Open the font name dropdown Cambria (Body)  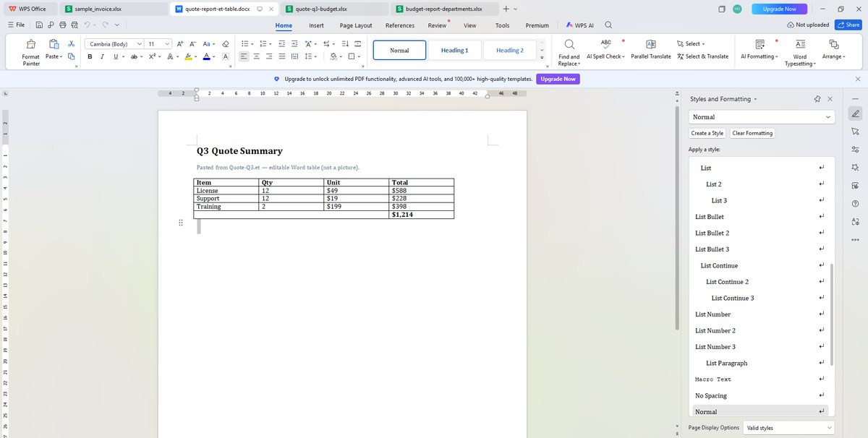[140, 43]
